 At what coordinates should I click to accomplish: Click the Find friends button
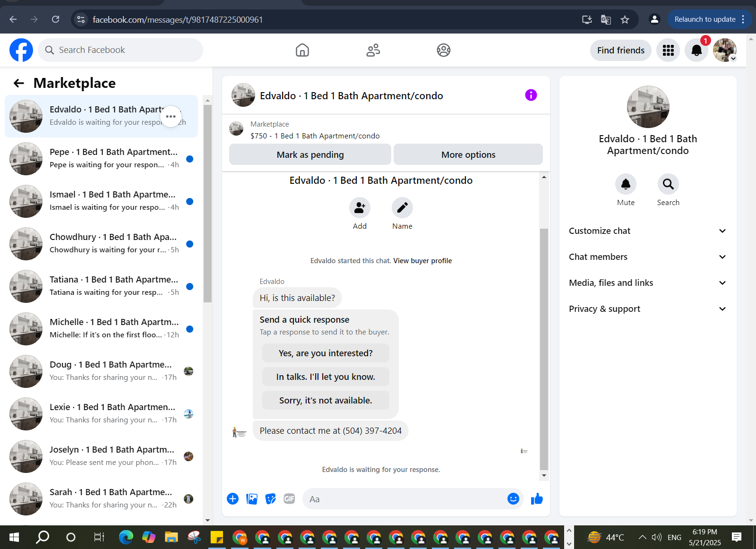621,50
